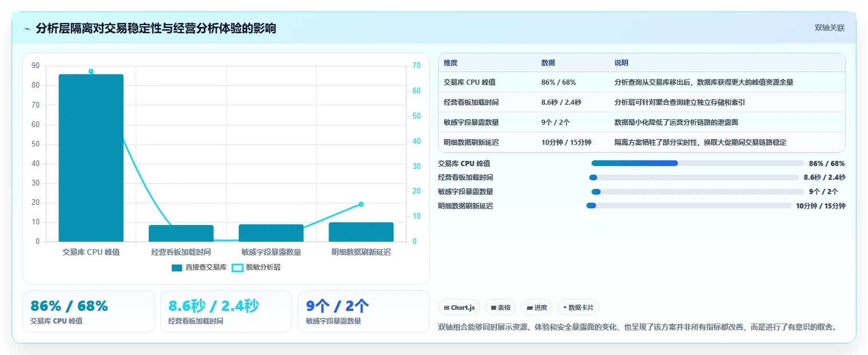Click table value 10分钟 / 15分钟

[x=566, y=143]
